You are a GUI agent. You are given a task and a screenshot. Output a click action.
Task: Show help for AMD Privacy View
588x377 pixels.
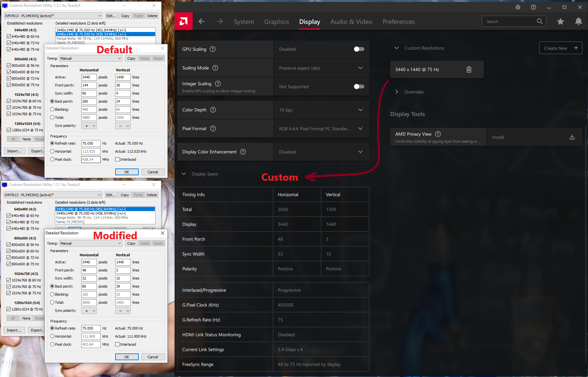pos(438,134)
